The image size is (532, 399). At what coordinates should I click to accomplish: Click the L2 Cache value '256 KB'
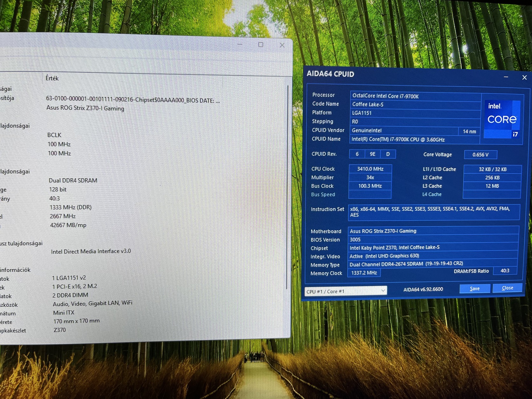click(x=492, y=178)
